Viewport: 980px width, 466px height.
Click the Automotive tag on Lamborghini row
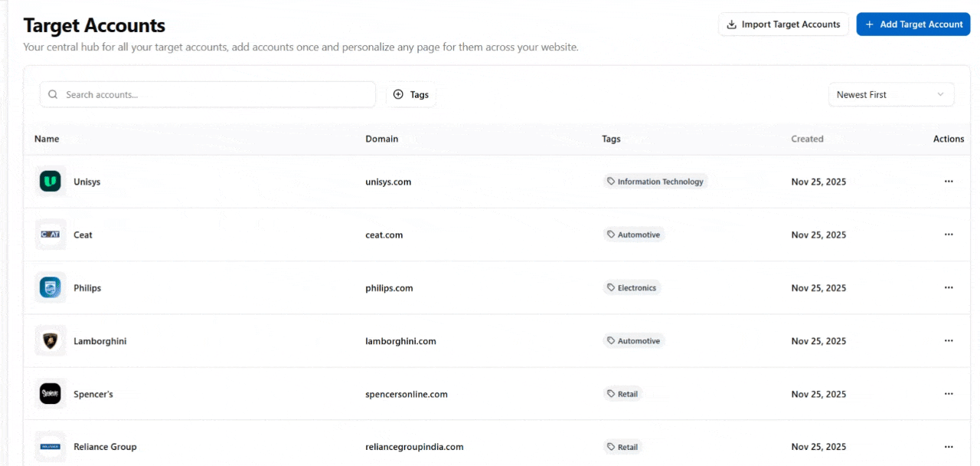tap(633, 341)
